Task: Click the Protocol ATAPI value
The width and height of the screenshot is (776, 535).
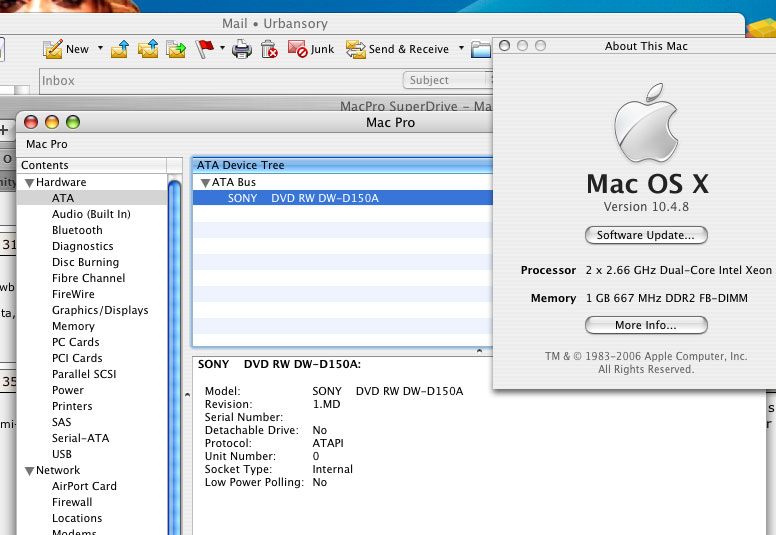Action: 328,443
